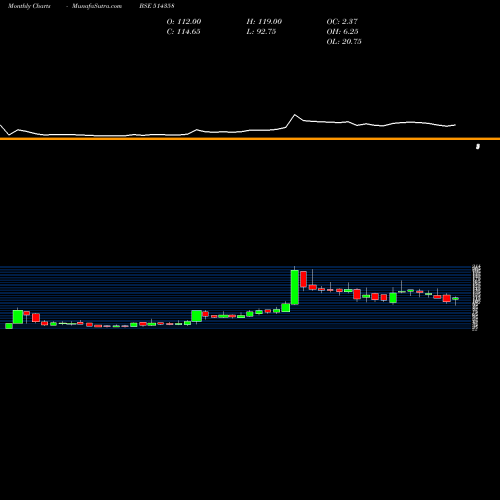Click the close value 'C: 114.65'

pos(183,31)
